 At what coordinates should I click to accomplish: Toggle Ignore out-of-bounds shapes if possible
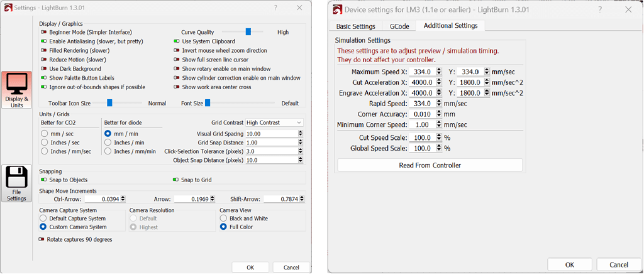pyautogui.click(x=44, y=87)
